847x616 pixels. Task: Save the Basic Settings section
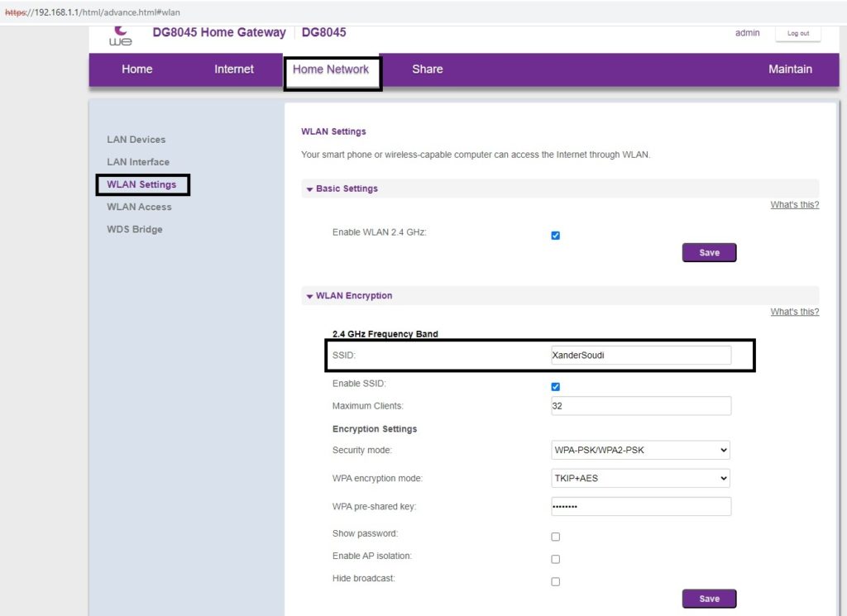click(709, 253)
